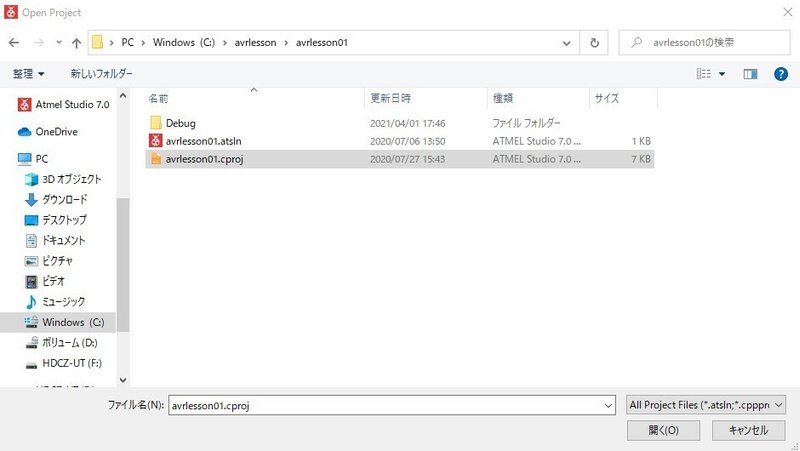Click sidebar scrollbar up arrow
This screenshot has width=800, height=451.
pyautogui.click(x=123, y=96)
